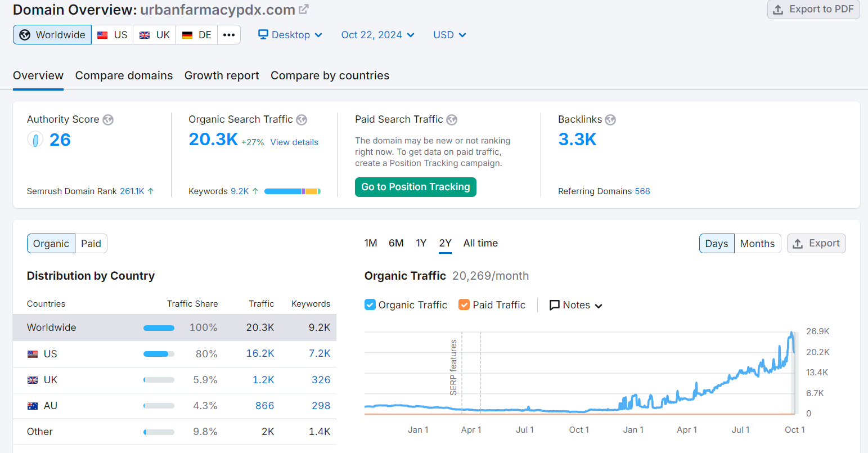Open the Overview tab

click(38, 75)
